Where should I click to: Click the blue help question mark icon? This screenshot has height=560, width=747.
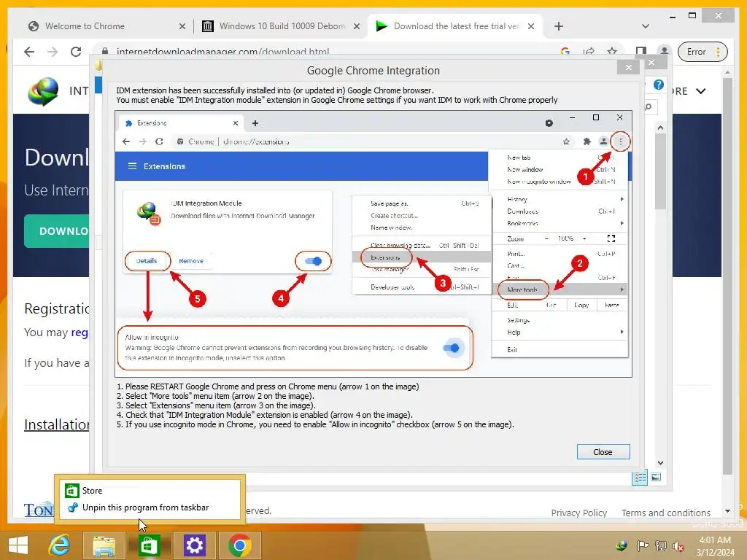(659, 85)
